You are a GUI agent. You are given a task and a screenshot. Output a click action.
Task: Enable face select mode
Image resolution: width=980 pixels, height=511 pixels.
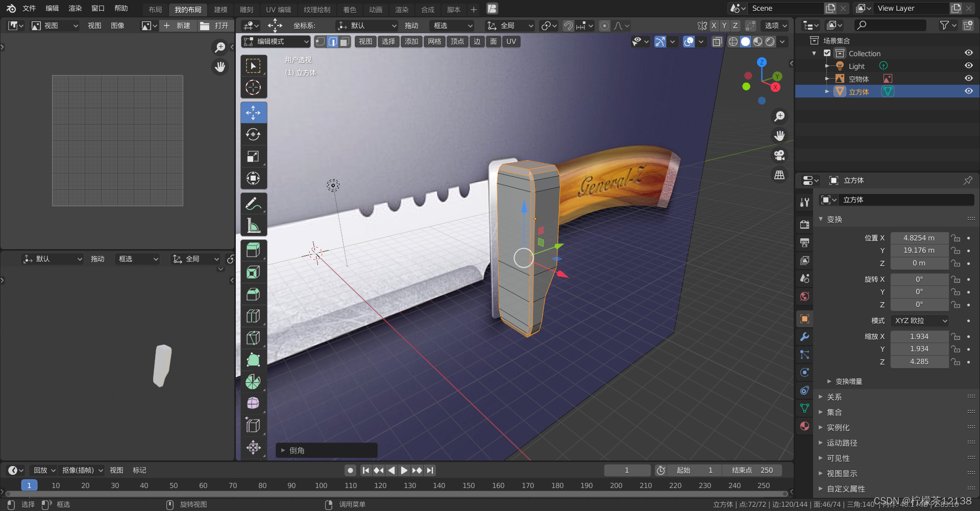tap(345, 41)
